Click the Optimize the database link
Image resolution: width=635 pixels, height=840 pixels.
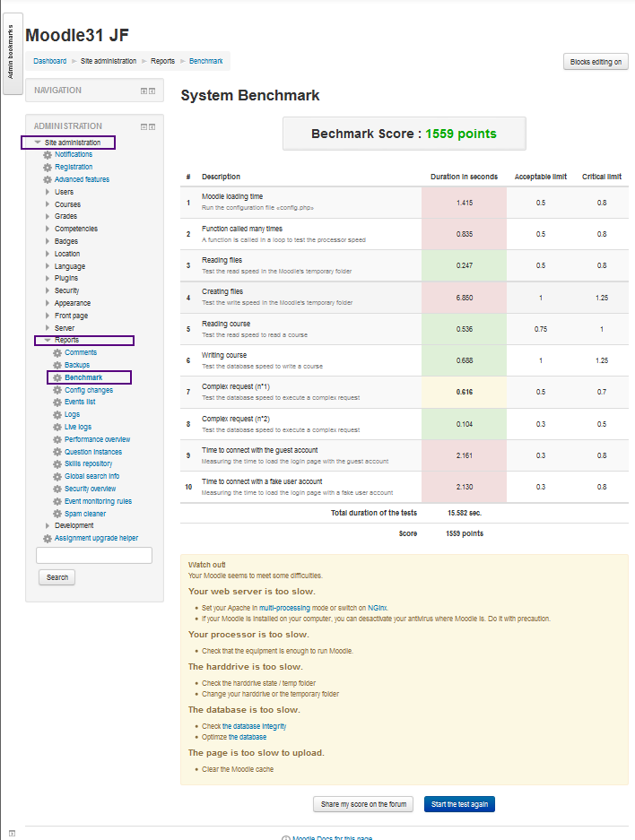pos(248,737)
